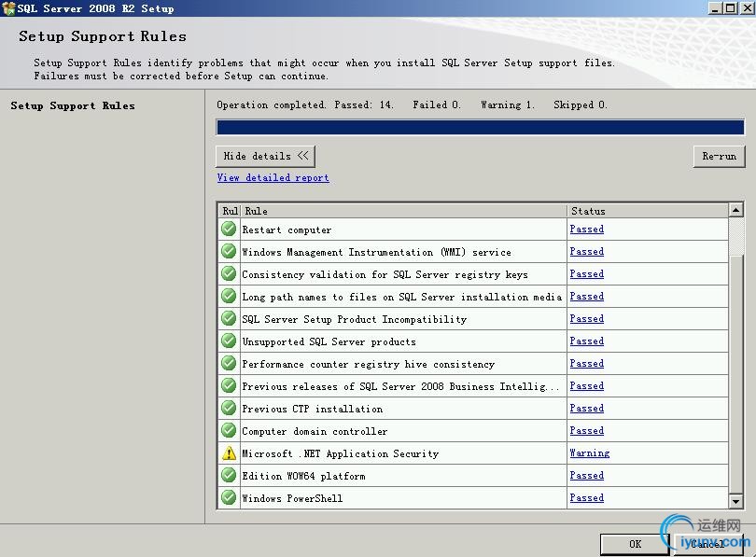
Task: Click the check icon for SQL Server Setup Product Incompatibility
Action: tap(229, 318)
